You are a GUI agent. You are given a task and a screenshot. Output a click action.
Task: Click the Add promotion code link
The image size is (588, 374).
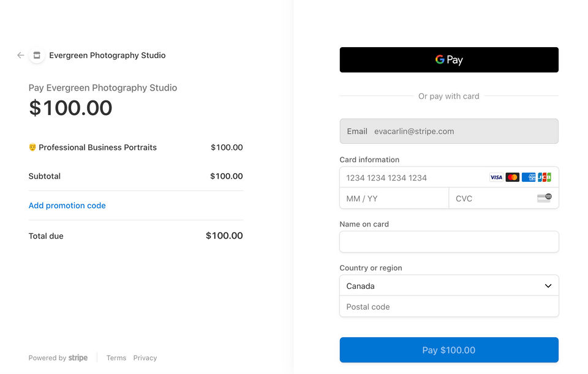pyautogui.click(x=67, y=206)
